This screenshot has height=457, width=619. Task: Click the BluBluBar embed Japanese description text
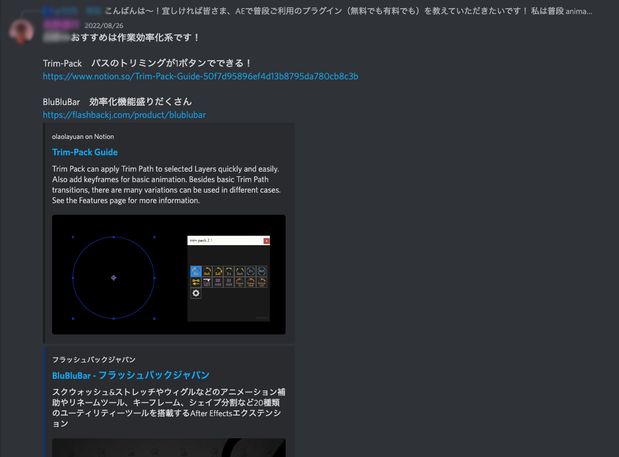(169, 408)
